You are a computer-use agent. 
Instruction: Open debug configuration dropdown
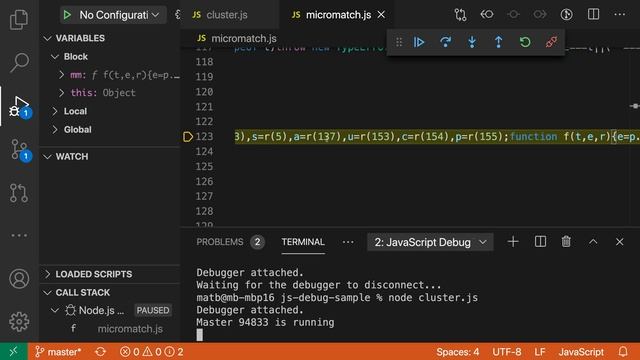click(x=119, y=15)
